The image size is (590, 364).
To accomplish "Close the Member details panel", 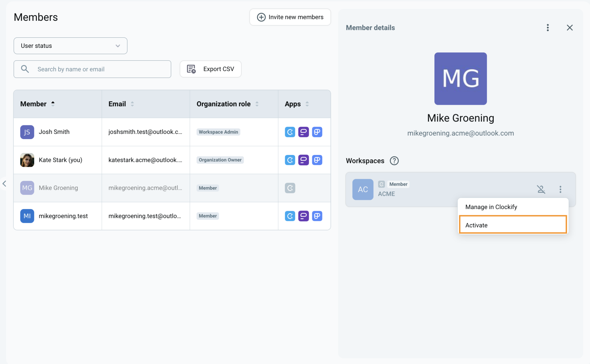I will [570, 28].
